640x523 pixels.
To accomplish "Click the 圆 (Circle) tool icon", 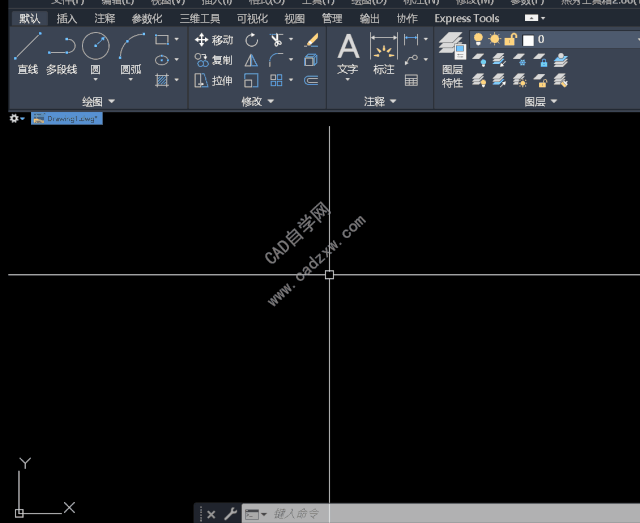I will pos(95,54).
